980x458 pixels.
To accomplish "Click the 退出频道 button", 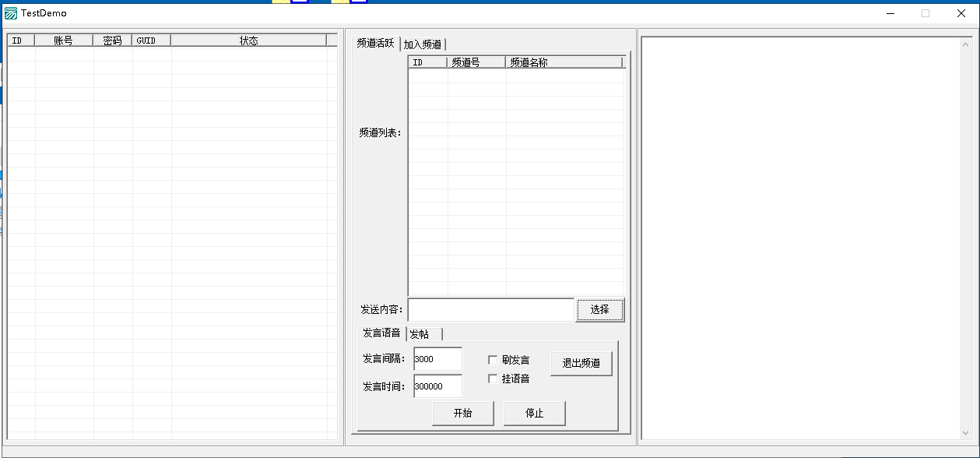I will pyautogui.click(x=581, y=363).
